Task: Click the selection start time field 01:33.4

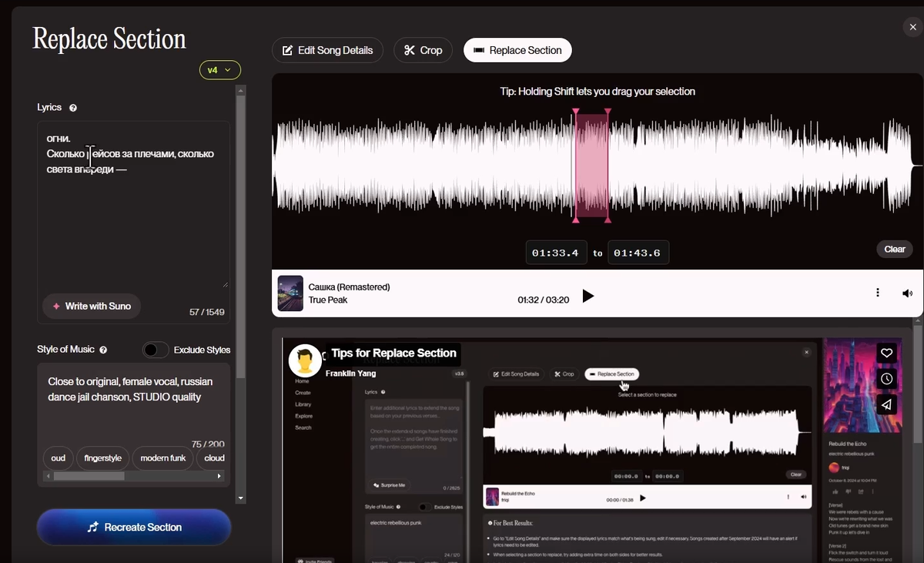Action: pos(554,253)
